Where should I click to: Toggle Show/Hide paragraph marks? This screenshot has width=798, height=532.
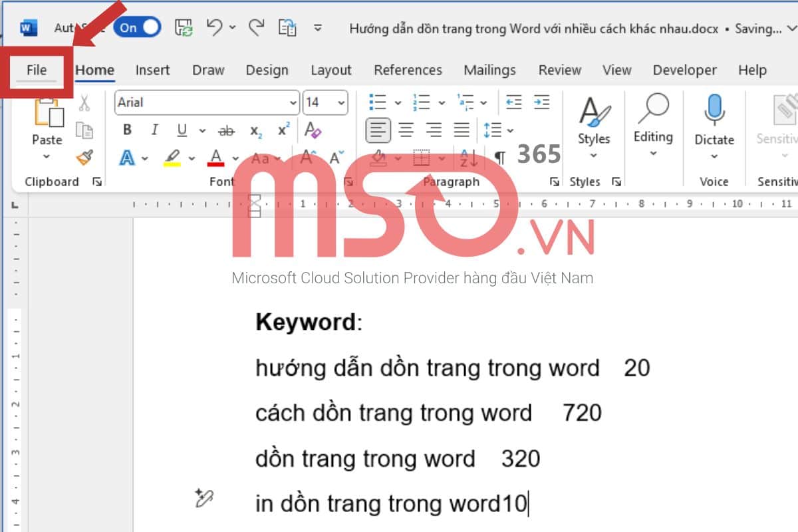tap(500, 158)
